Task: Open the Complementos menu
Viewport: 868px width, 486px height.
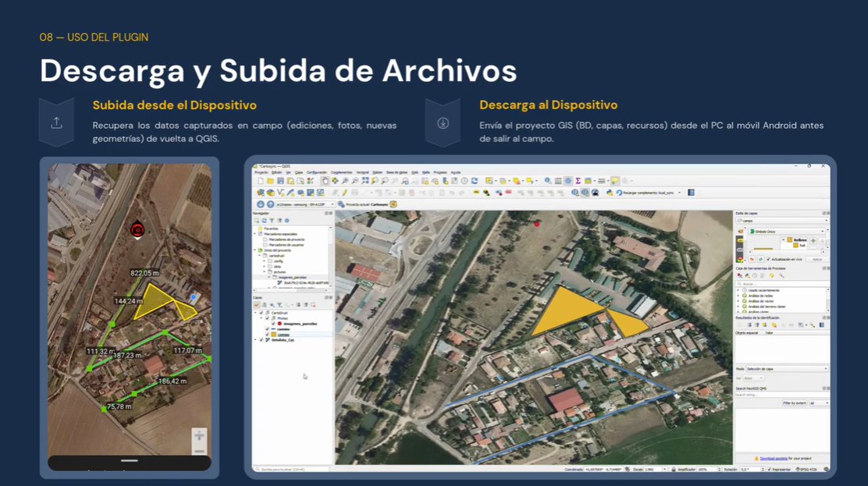Action: pos(342,172)
